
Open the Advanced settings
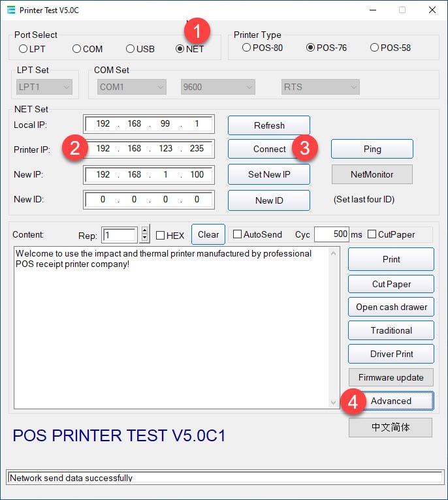pyautogui.click(x=391, y=401)
